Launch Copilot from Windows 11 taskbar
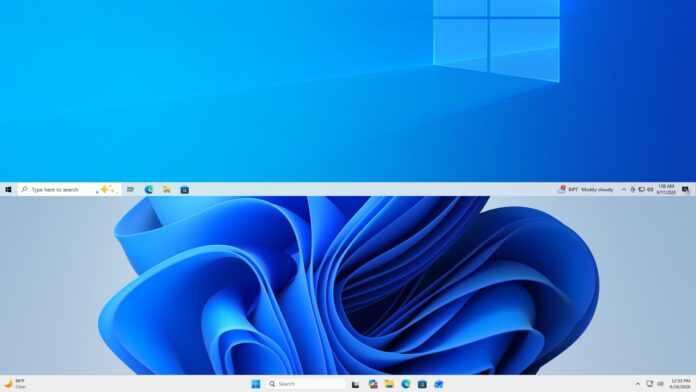The image size is (696, 392). pyautogui.click(x=373, y=384)
